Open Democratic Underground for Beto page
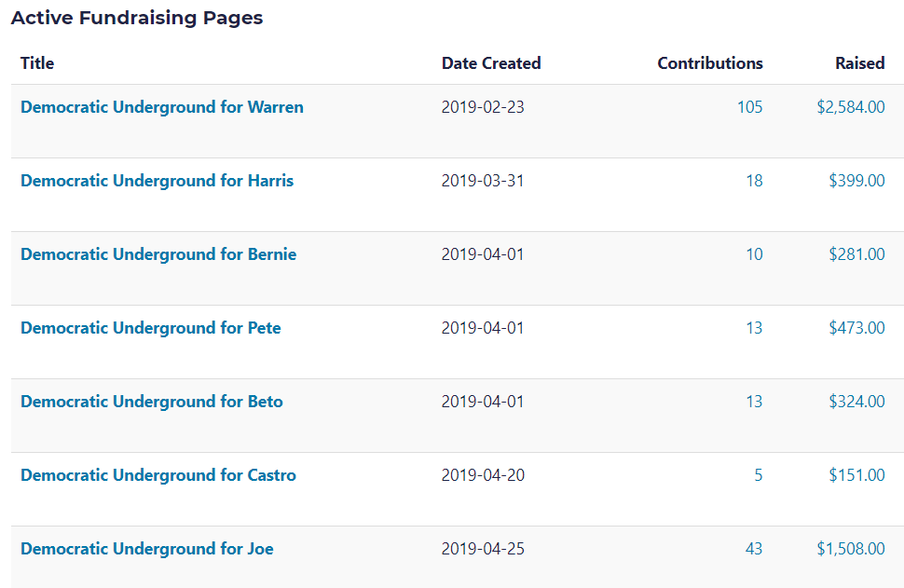The image size is (904, 588). coord(152,402)
